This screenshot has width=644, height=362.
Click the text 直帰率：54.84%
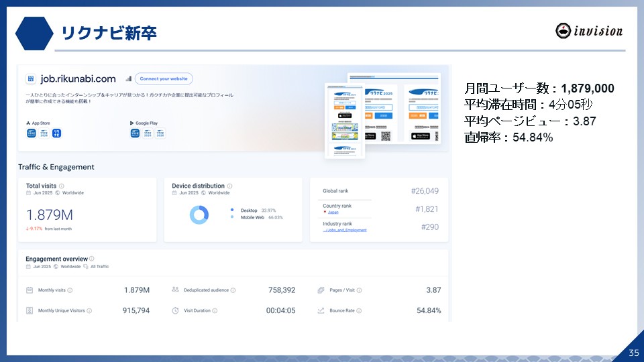coord(508,137)
